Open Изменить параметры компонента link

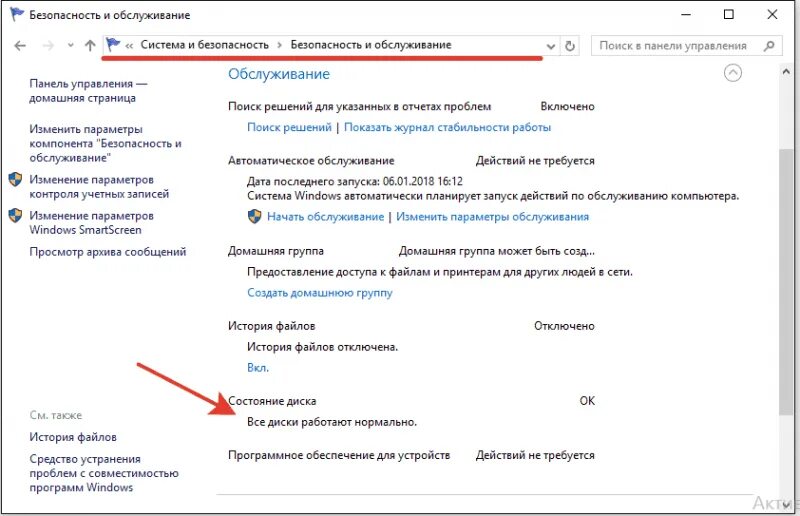click(x=105, y=143)
